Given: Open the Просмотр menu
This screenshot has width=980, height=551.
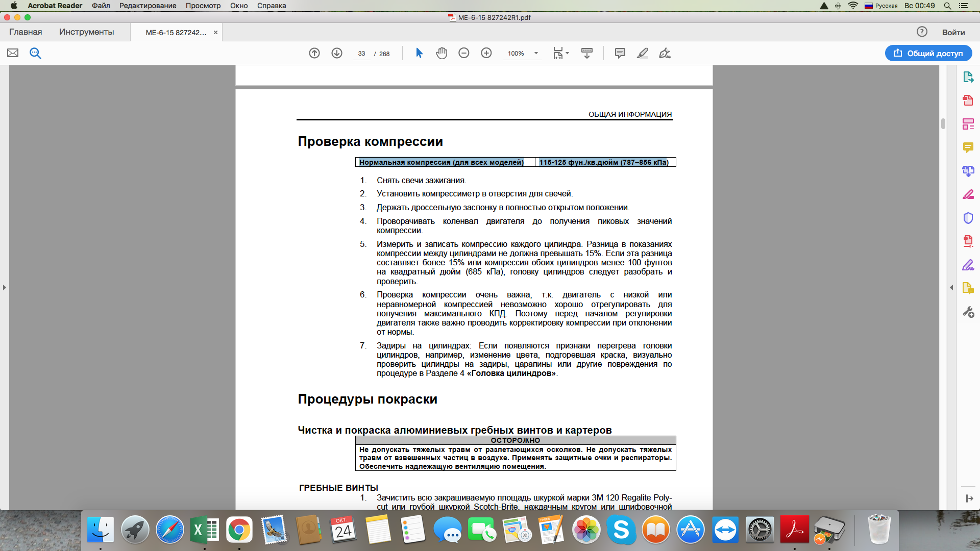Looking at the screenshot, I should coord(203,6).
